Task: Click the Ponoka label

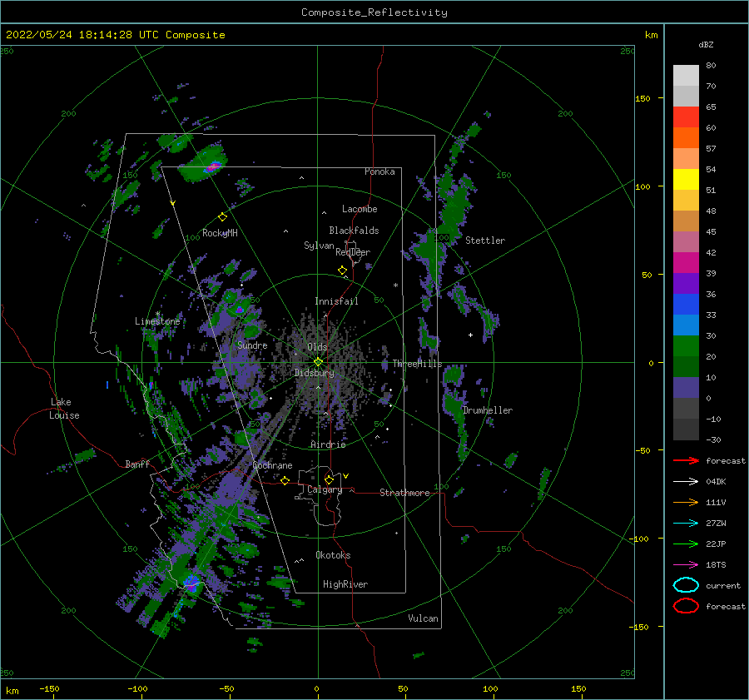Action: tap(379, 171)
